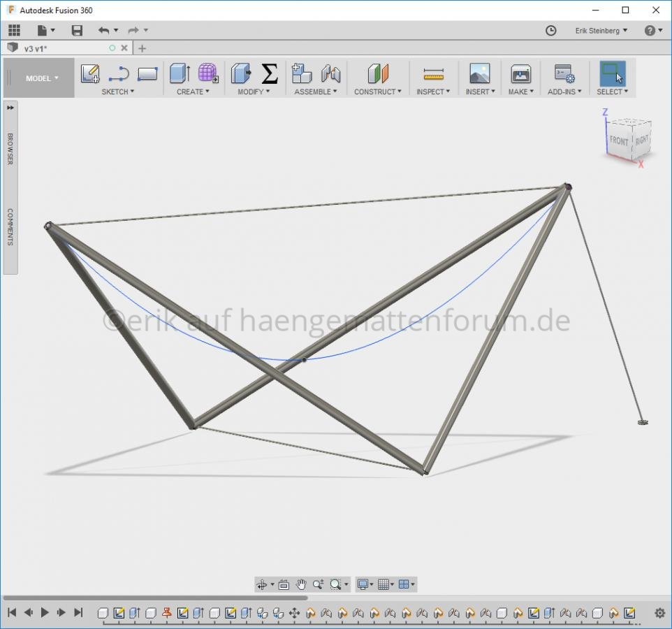Open the 3D Print Make icon

point(520,73)
